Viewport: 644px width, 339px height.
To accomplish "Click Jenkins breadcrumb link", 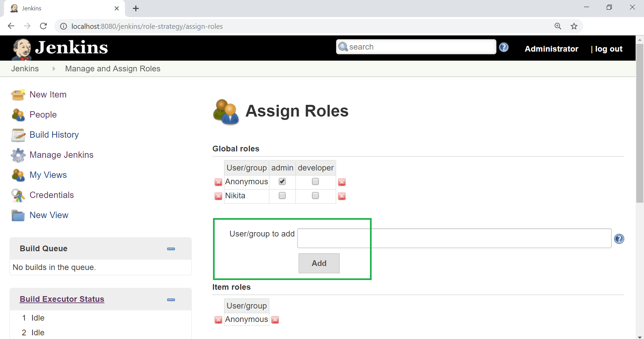I will click(x=25, y=69).
